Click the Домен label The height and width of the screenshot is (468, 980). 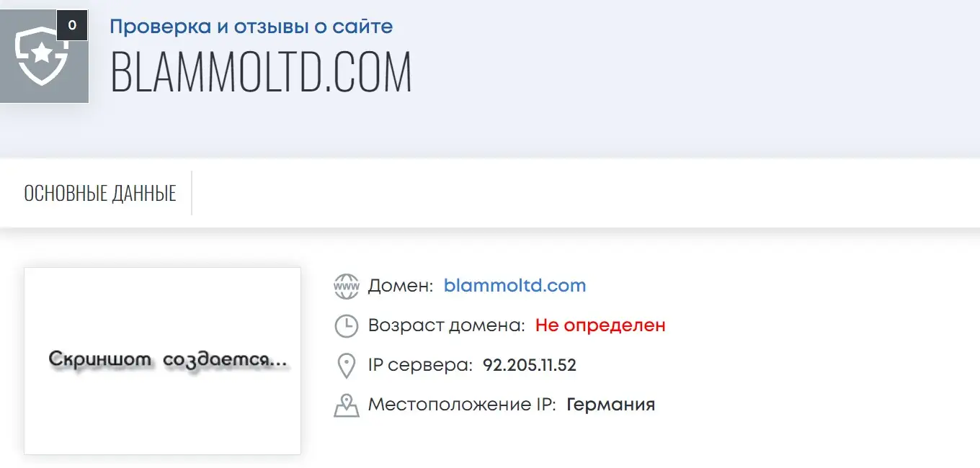(x=401, y=285)
